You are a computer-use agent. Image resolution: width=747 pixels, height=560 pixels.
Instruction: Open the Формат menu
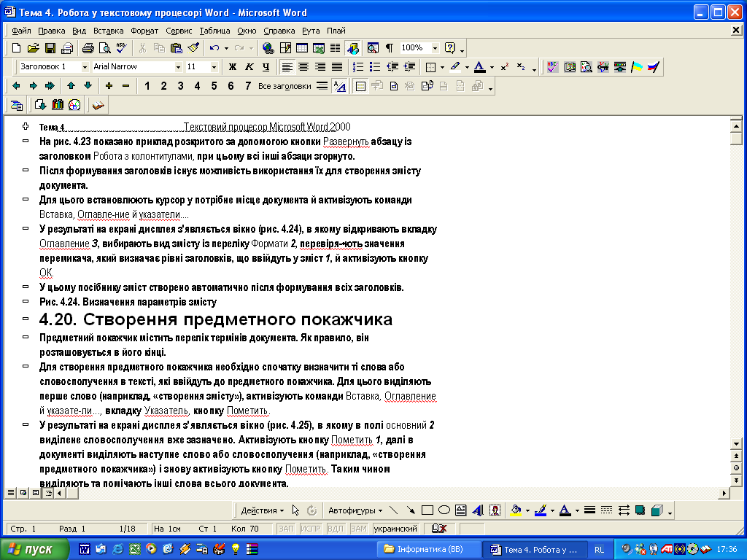pyautogui.click(x=144, y=31)
